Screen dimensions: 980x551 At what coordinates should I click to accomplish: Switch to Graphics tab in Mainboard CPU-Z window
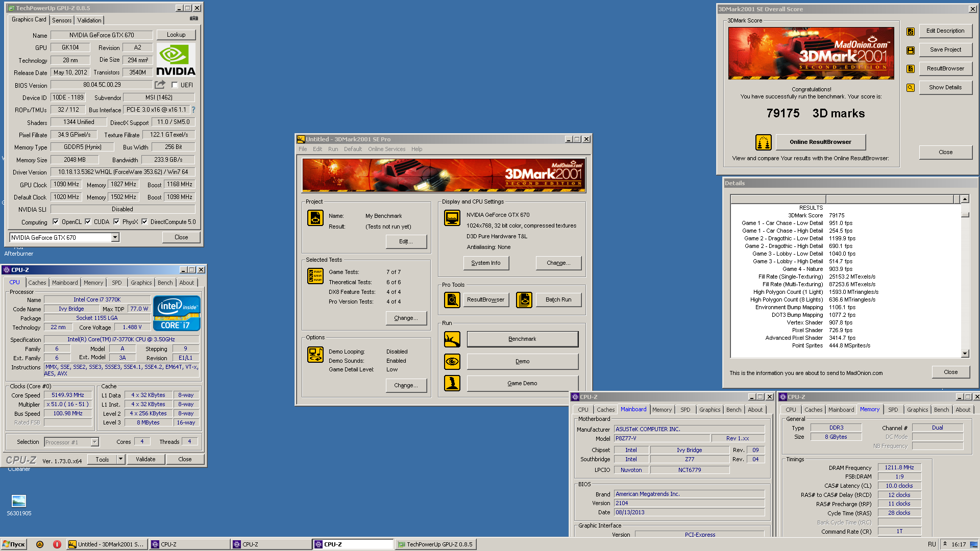pyautogui.click(x=709, y=410)
